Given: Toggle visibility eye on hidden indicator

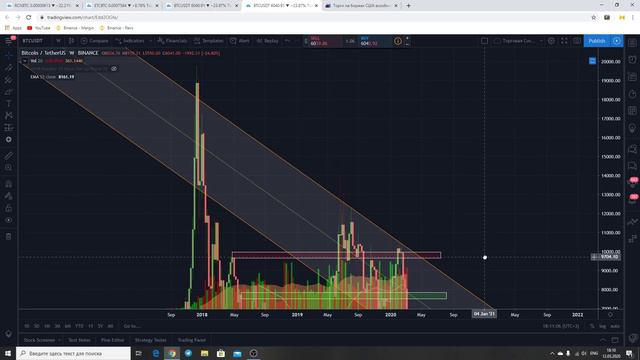Looking at the screenshot, I should (114, 69).
